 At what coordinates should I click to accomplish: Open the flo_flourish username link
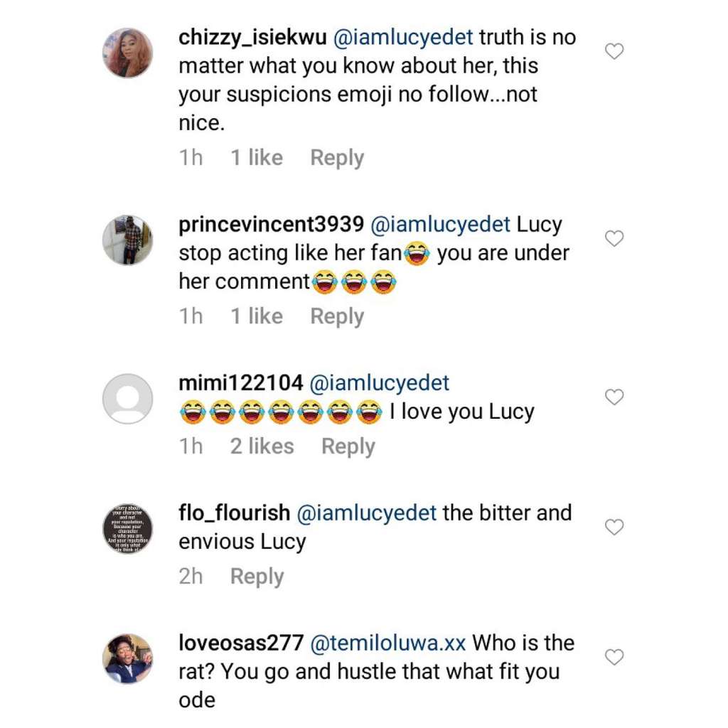(235, 513)
